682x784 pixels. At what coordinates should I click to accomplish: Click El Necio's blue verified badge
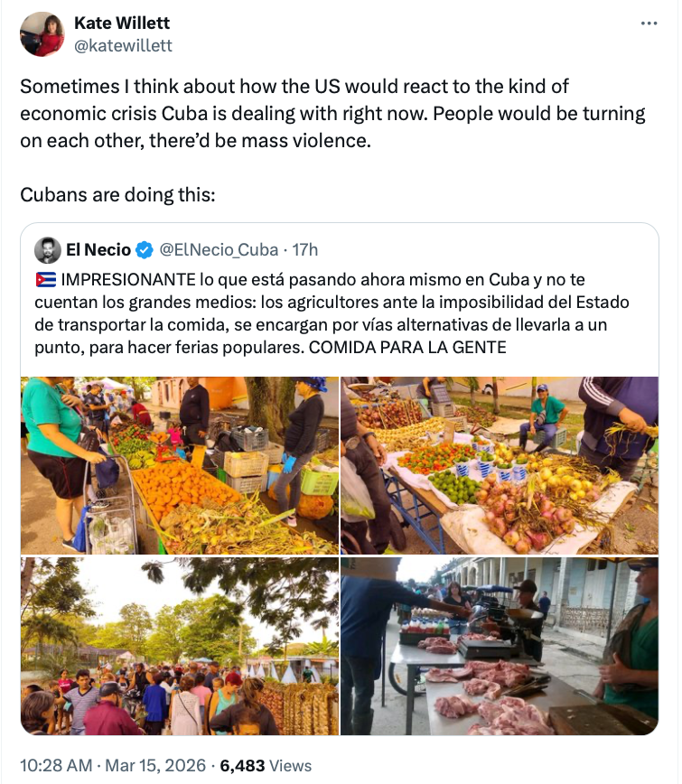click(144, 250)
